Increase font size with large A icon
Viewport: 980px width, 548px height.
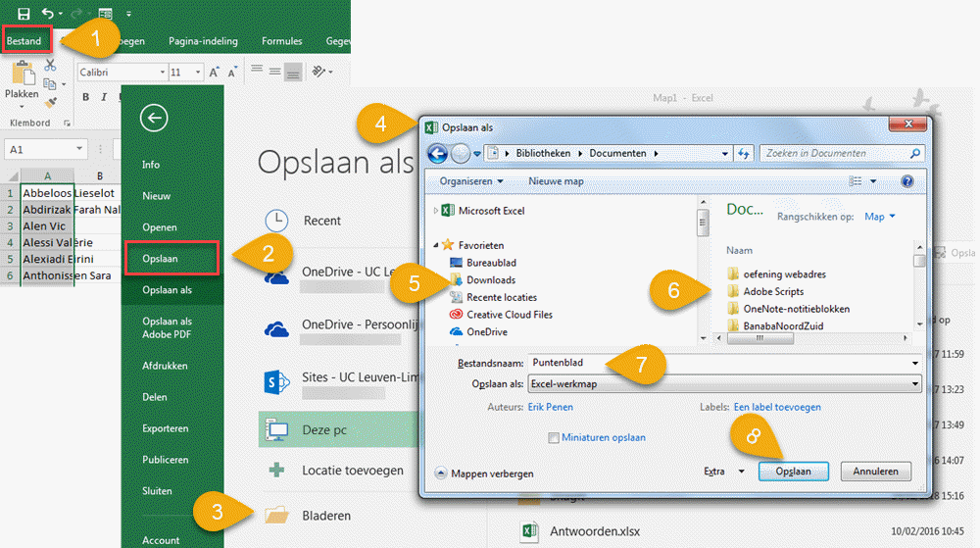214,73
